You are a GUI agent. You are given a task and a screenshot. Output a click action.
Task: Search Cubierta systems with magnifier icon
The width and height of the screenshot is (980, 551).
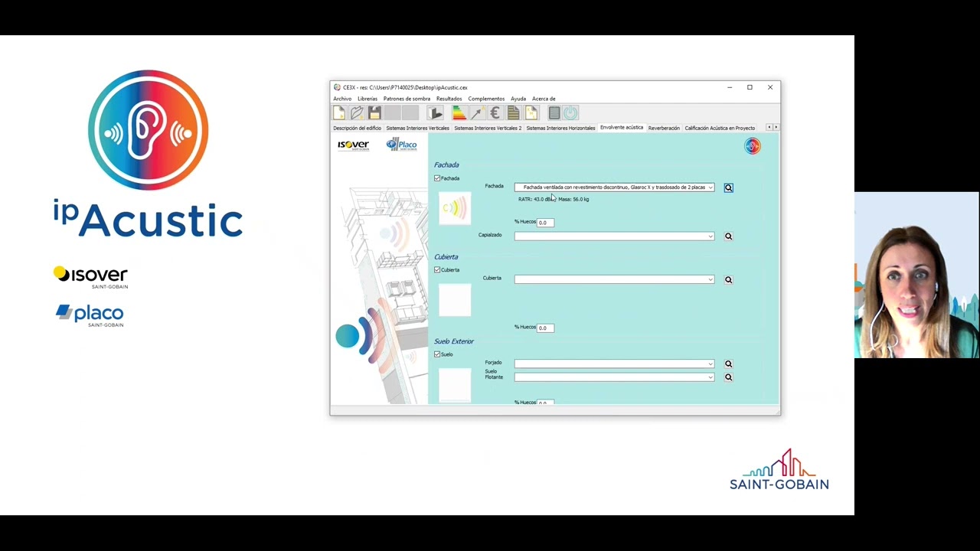[x=728, y=279]
